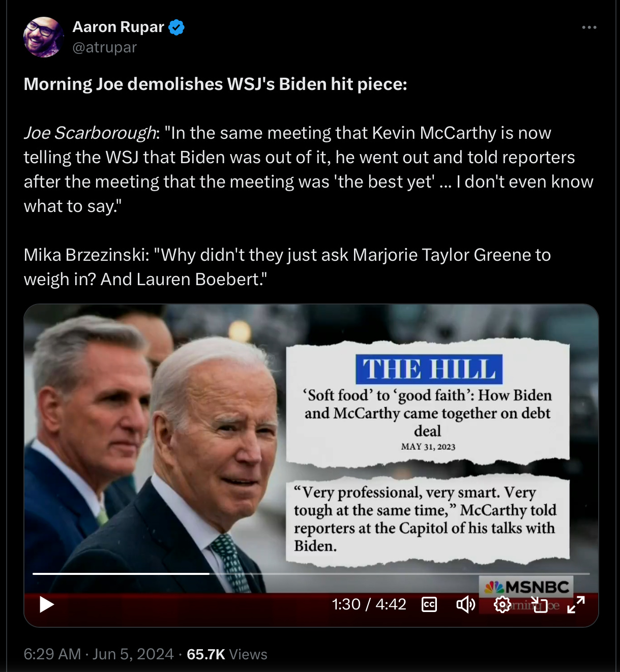The image size is (620, 672).
Task: Open the @atrupar handle link
Action: (x=105, y=47)
